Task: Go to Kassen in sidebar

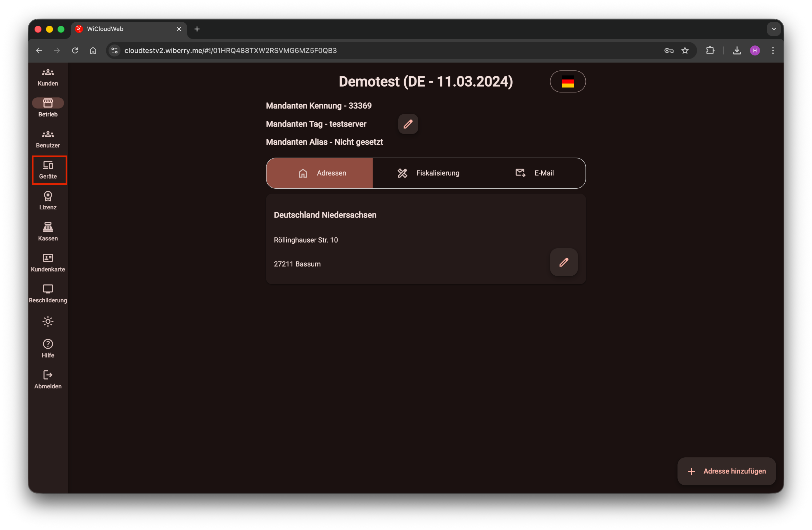Action: point(48,232)
